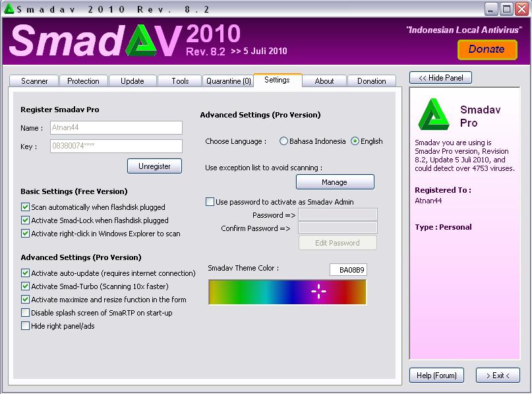Click 'Basic Settings (Free Version)' heading

[74, 191]
